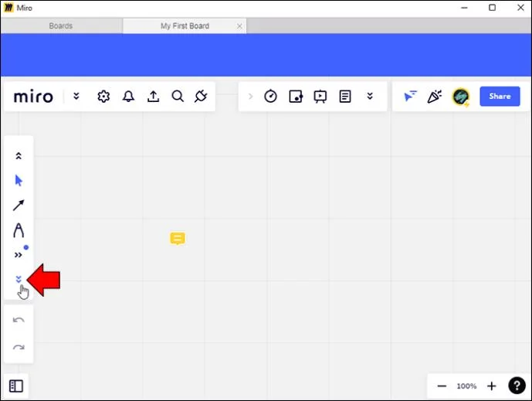The width and height of the screenshot is (532, 401).
Task: Click the 100% zoom level
Action: [x=466, y=386]
